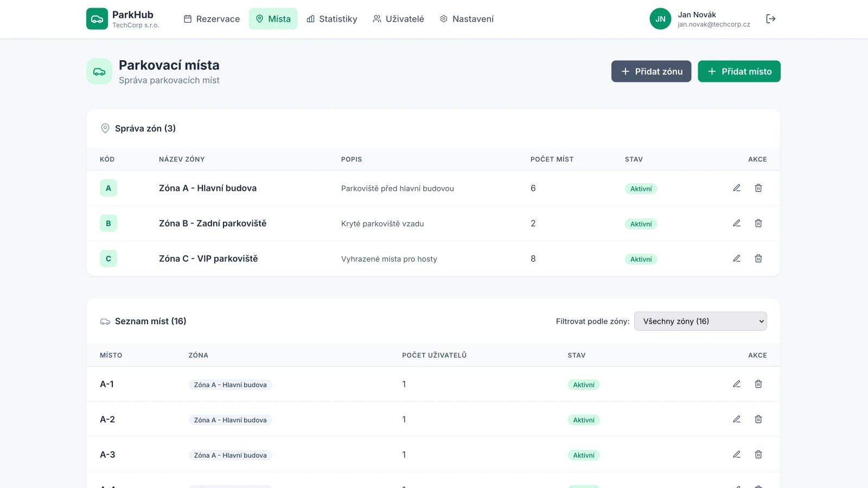Open the Nastavení tab

(x=467, y=19)
